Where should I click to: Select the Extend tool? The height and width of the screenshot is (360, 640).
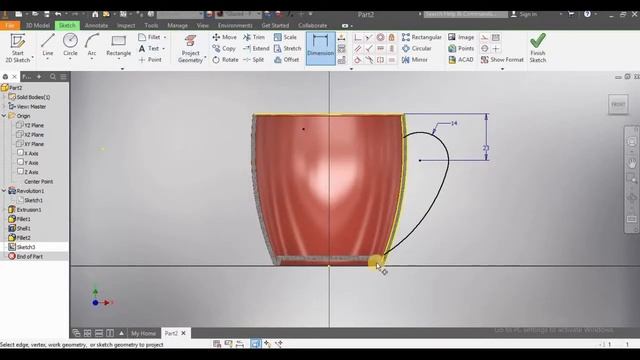256,49
